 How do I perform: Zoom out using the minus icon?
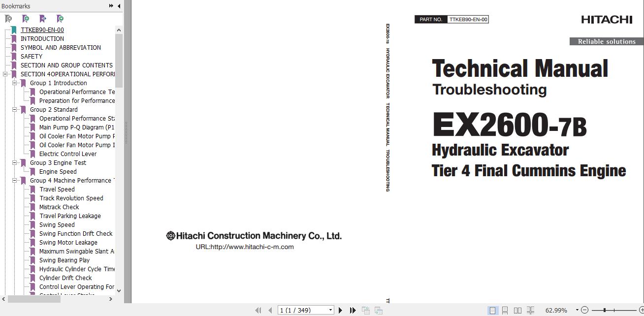pyautogui.click(x=584, y=311)
